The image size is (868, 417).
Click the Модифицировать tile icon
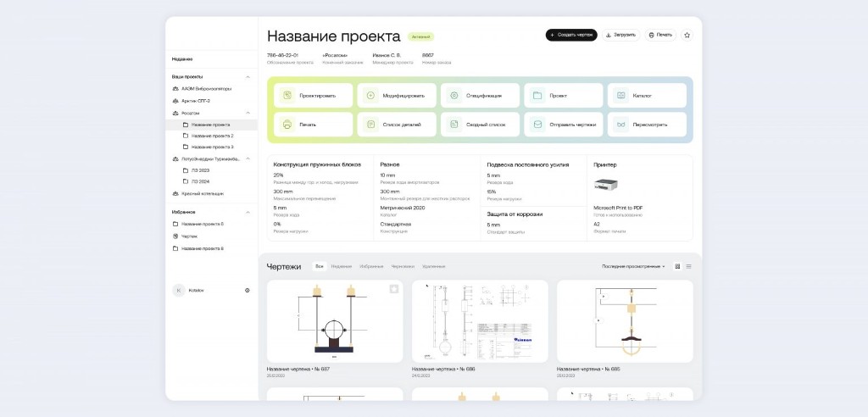point(370,96)
